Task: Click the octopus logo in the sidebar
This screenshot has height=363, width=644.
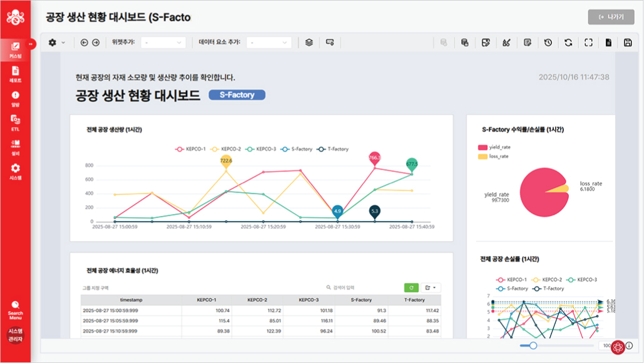Action: click(x=15, y=17)
